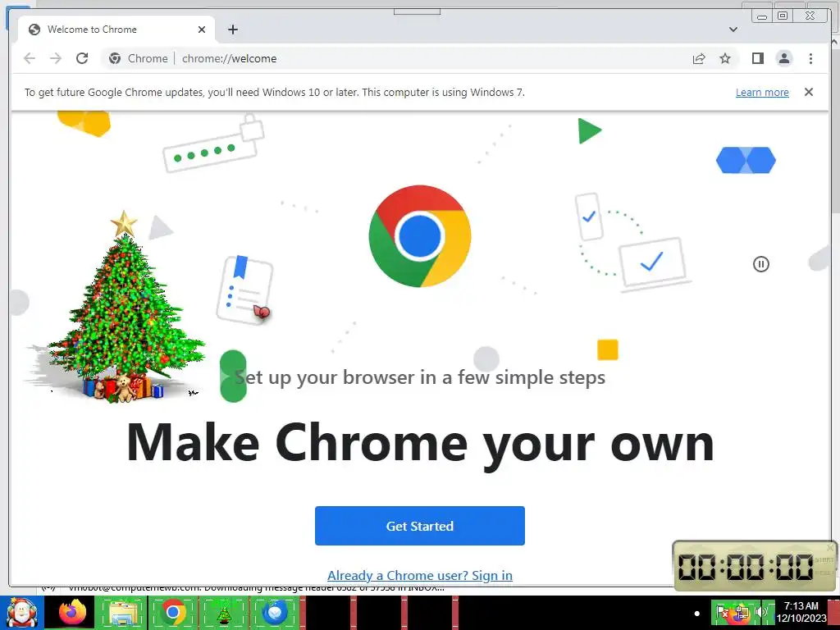This screenshot has width=840, height=630.
Task: Click the Chrome taskbar icon
Action: pos(172,613)
